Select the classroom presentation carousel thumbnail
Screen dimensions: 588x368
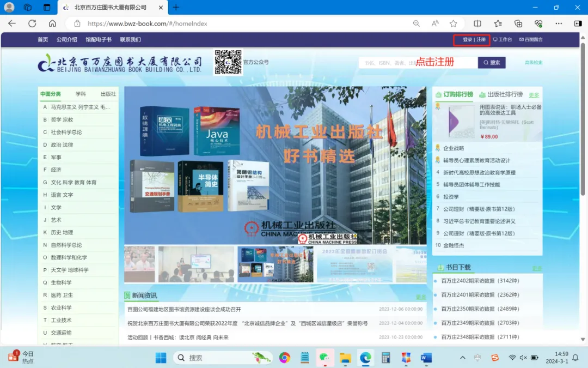click(x=196, y=264)
